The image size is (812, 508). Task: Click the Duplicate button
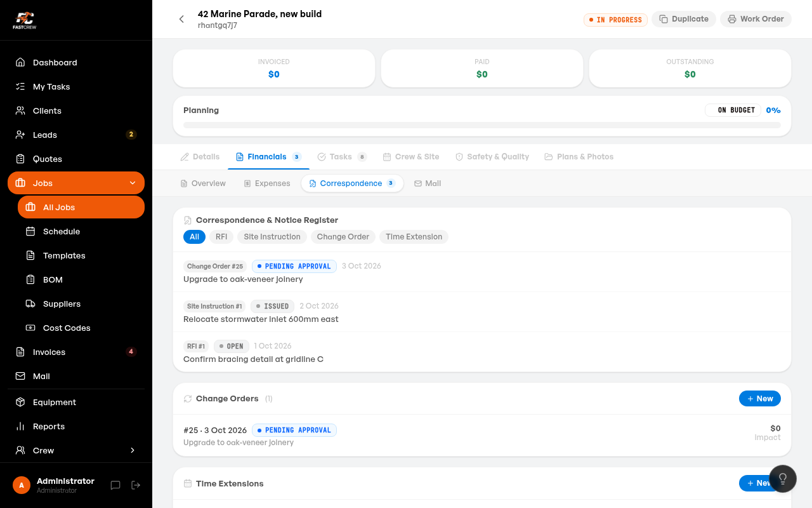point(684,19)
